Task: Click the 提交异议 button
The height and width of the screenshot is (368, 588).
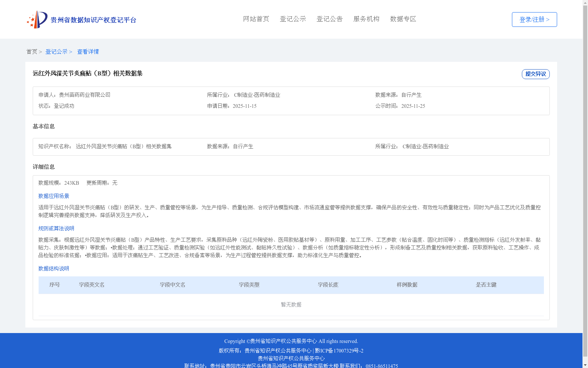Action: coord(535,74)
